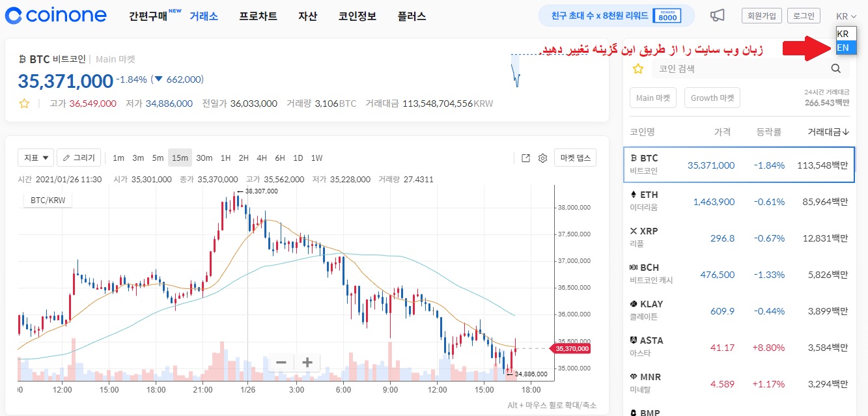Click ASTA change rate +8.80%
Image resolution: width=868 pixels, height=416 pixels.
tap(768, 348)
